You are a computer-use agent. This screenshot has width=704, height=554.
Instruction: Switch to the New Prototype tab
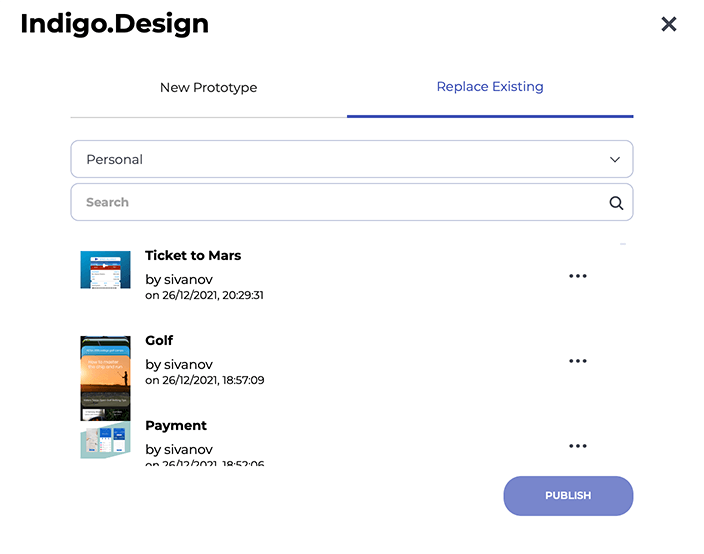(x=208, y=88)
